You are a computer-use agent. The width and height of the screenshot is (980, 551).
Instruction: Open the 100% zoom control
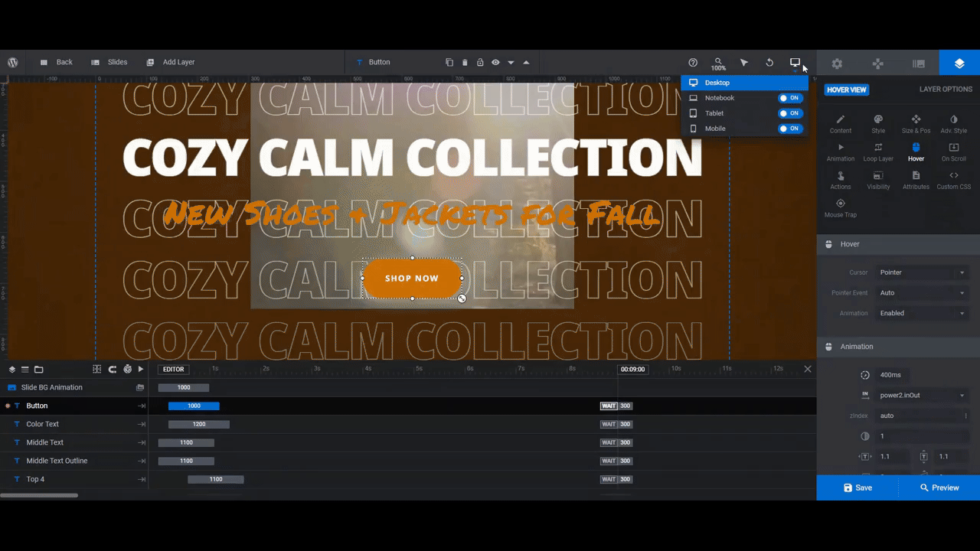718,64
